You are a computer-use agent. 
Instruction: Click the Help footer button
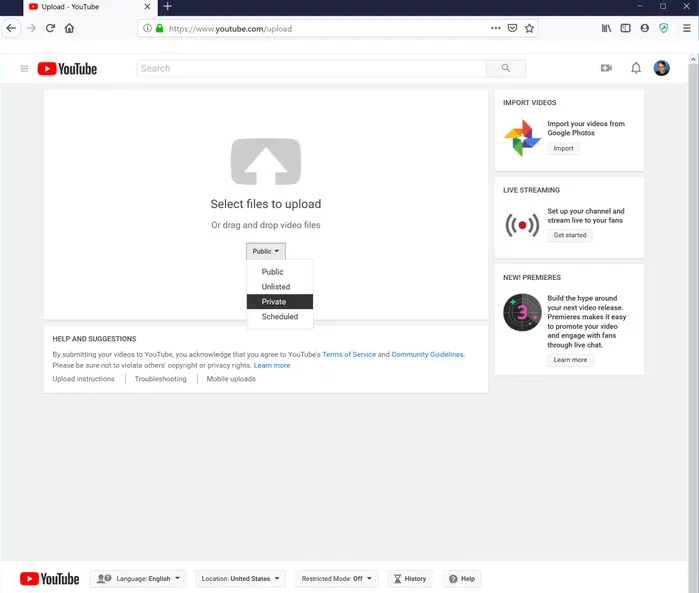(x=462, y=579)
